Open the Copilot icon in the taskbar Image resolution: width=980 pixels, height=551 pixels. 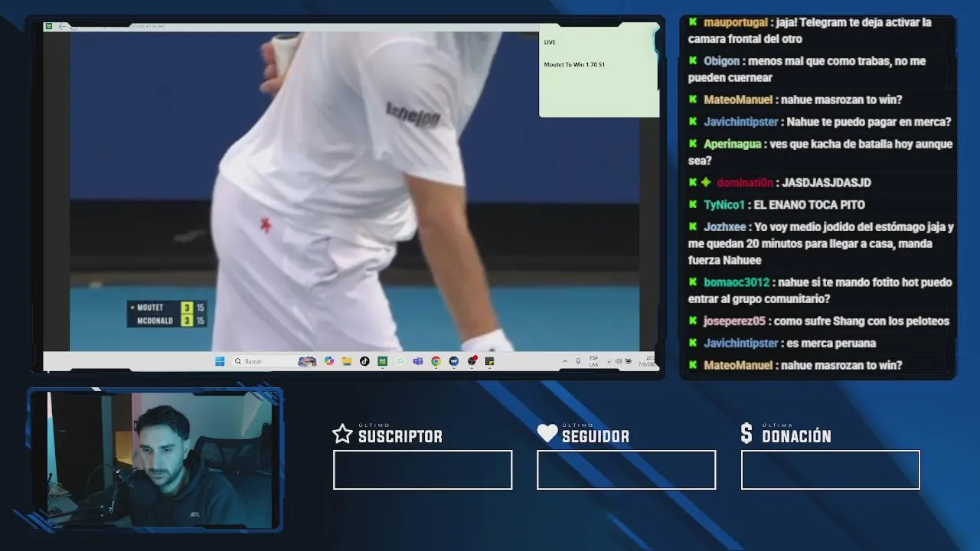pos(329,361)
